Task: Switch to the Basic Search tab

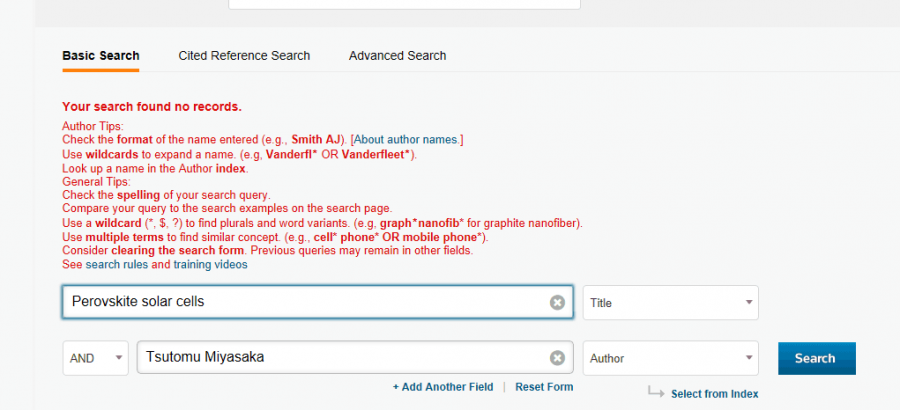Action: pos(101,56)
